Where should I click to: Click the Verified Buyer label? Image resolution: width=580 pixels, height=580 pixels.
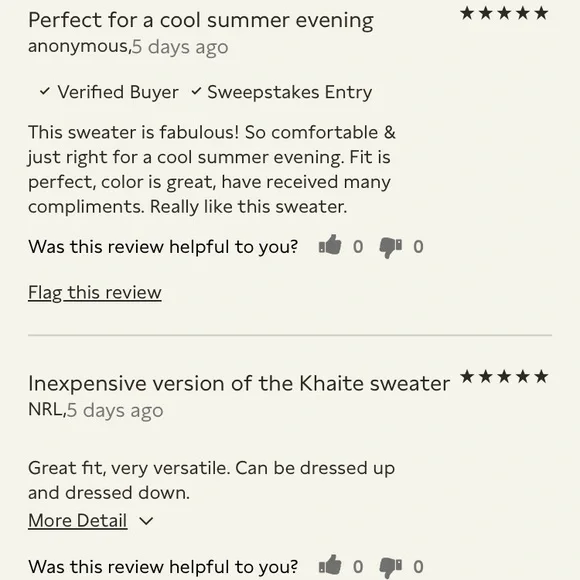click(x=118, y=92)
